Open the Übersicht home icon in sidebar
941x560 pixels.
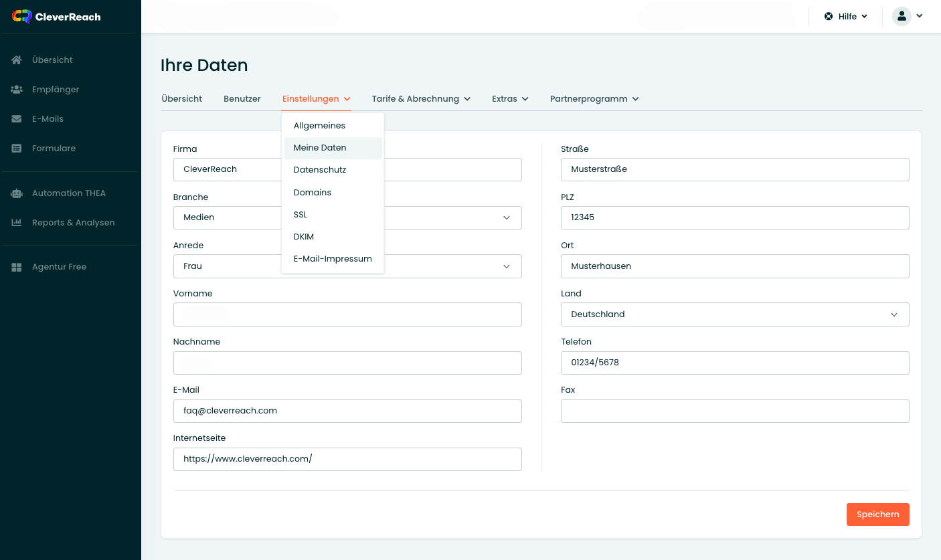click(17, 60)
